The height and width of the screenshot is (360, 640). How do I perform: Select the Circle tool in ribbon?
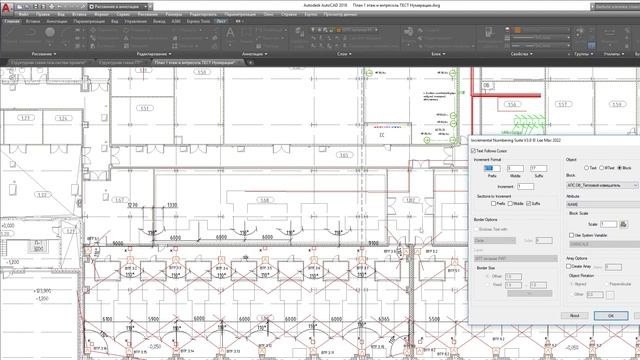pyautogui.click(x=50, y=33)
